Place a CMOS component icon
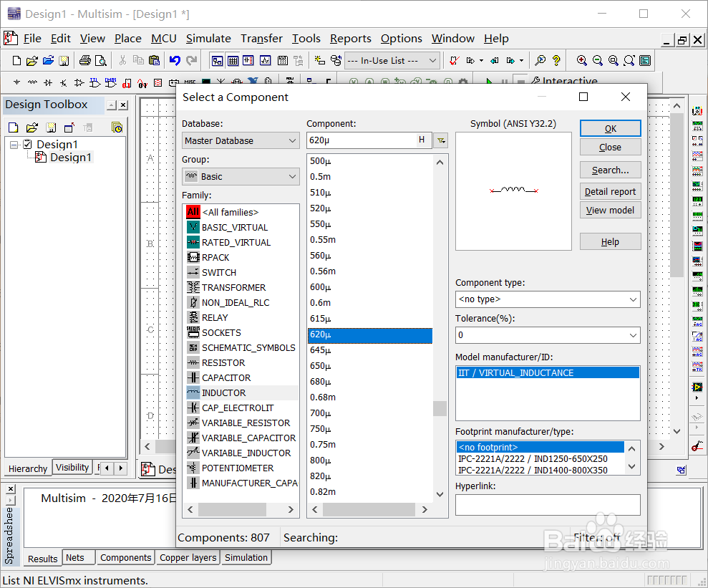The width and height of the screenshot is (708, 588). click(x=111, y=82)
